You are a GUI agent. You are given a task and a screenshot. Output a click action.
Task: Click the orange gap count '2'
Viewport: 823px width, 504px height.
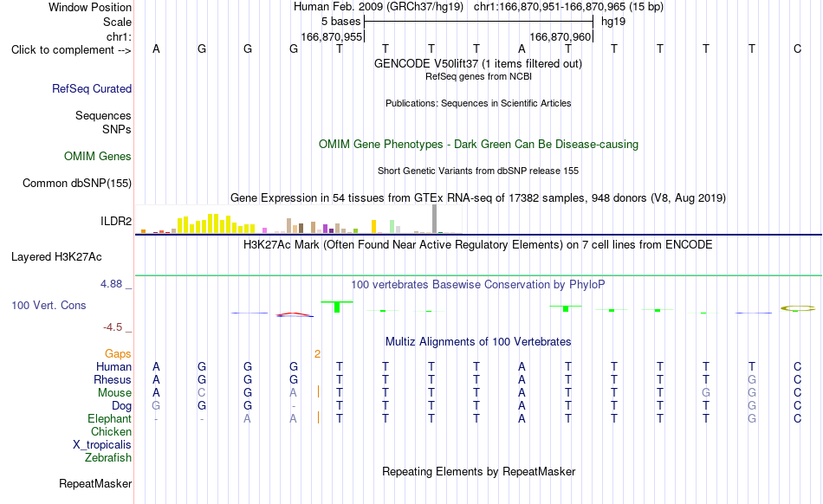[317, 354]
